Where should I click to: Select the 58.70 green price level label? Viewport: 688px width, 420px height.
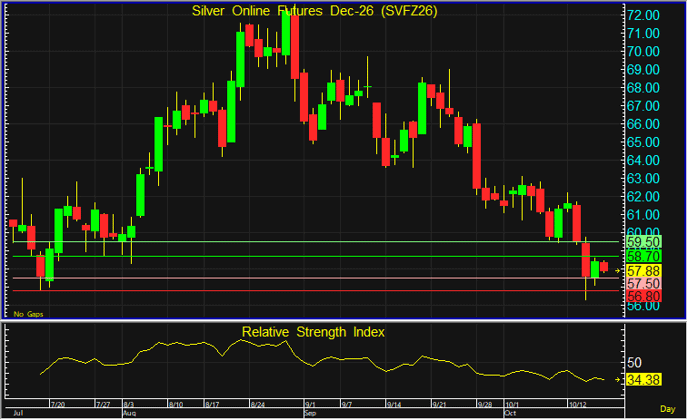pyautogui.click(x=644, y=256)
